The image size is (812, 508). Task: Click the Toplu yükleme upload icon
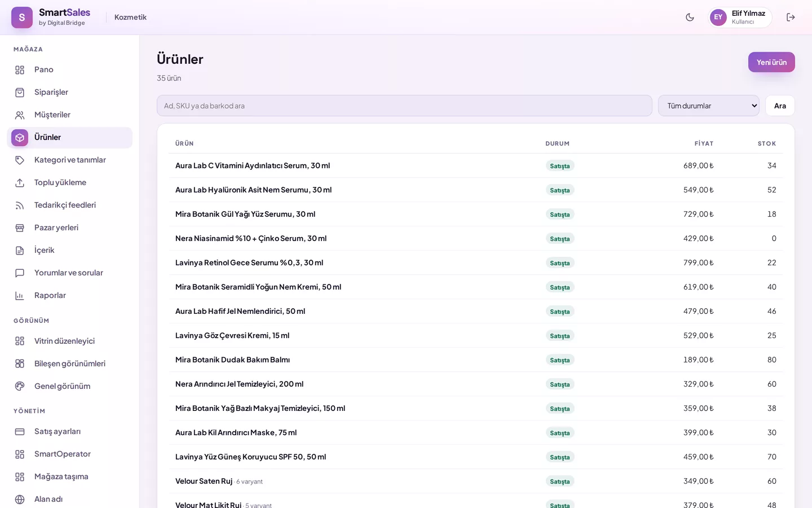pyautogui.click(x=20, y=183)
